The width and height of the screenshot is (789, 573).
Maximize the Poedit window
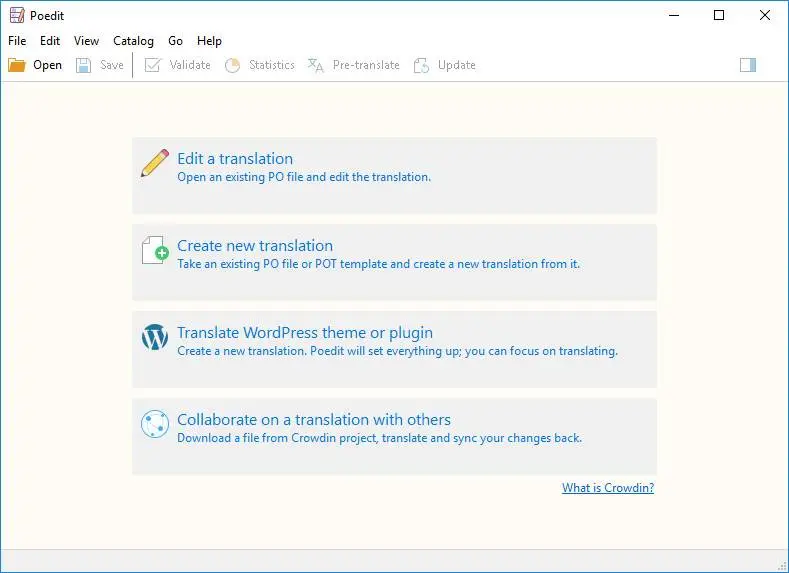719,16
